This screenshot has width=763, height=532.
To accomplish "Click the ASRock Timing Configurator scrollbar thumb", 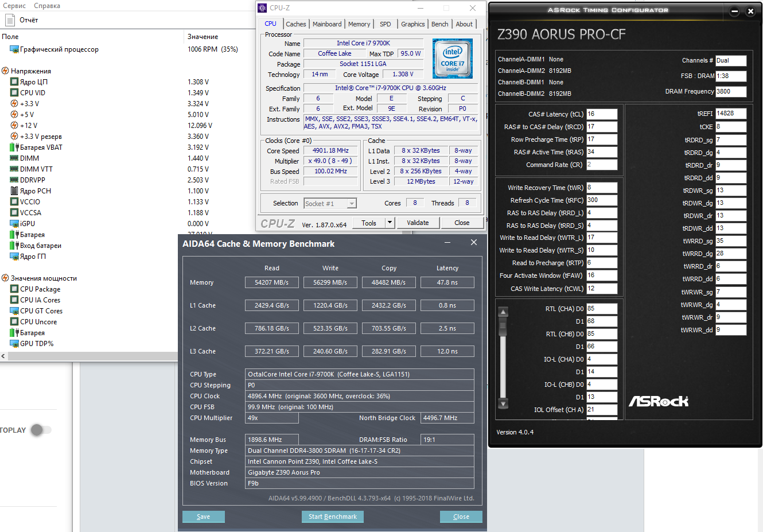I will tap(503, 327).
